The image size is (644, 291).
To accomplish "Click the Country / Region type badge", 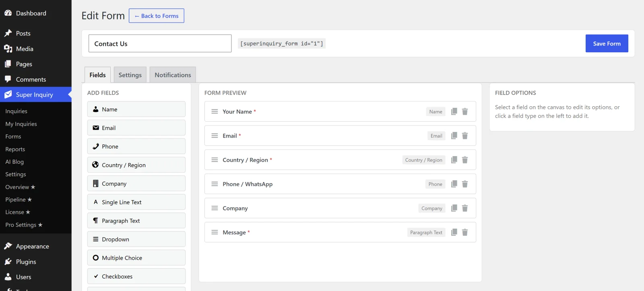I will pos(424,160).
